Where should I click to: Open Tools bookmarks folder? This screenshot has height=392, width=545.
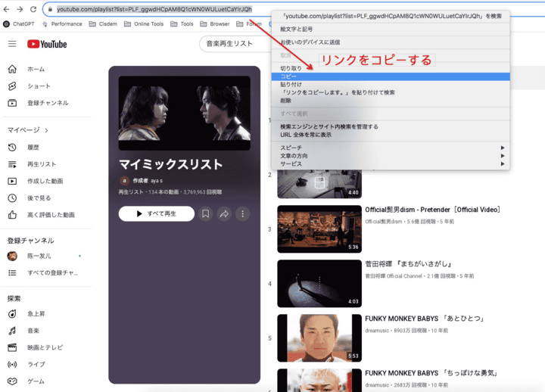[x=182, y=24]
